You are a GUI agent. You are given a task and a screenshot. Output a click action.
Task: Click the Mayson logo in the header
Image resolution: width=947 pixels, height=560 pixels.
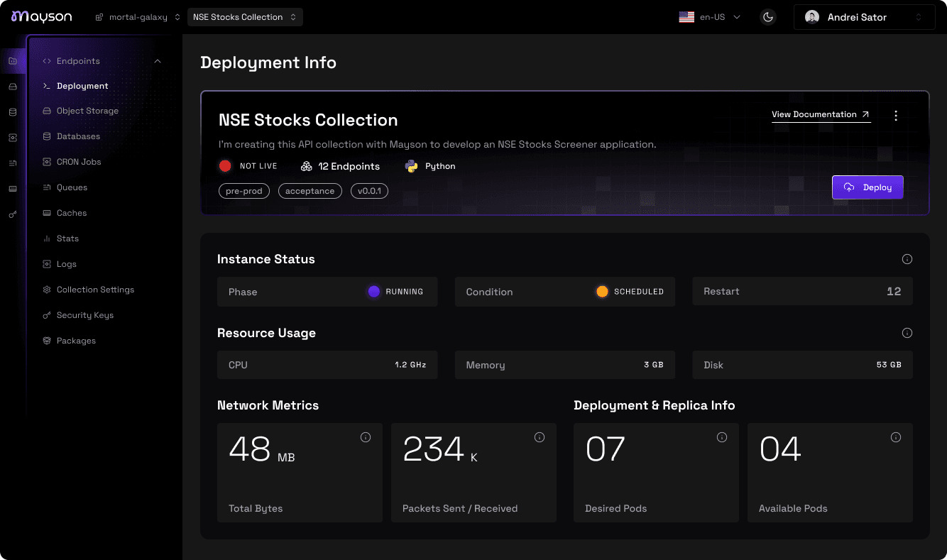pos(41,17)
